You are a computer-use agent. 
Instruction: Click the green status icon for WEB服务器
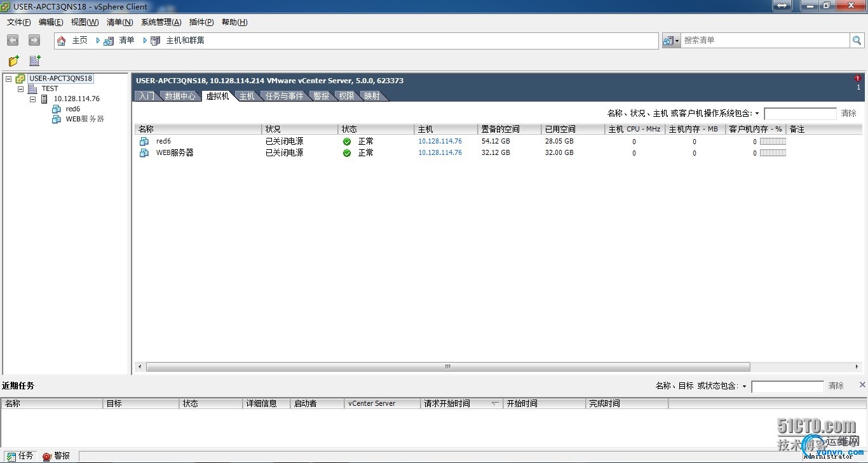(347, 153)
